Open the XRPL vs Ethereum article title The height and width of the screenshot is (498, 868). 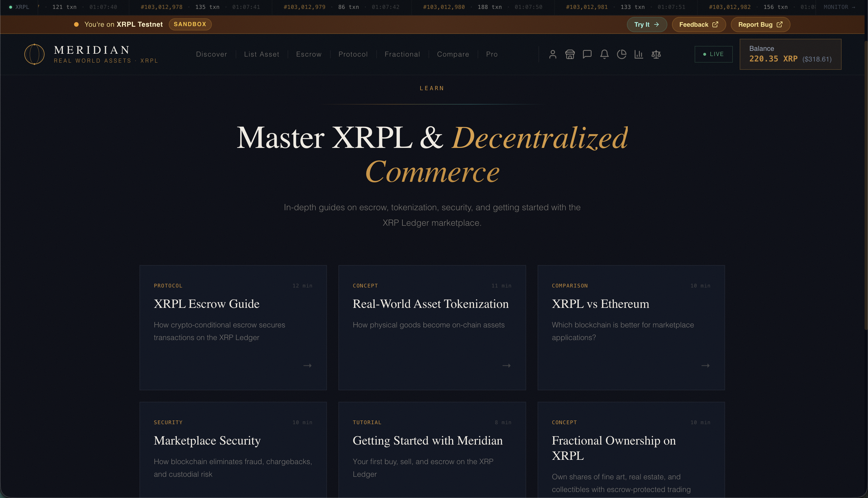click(x=600, y=304)
